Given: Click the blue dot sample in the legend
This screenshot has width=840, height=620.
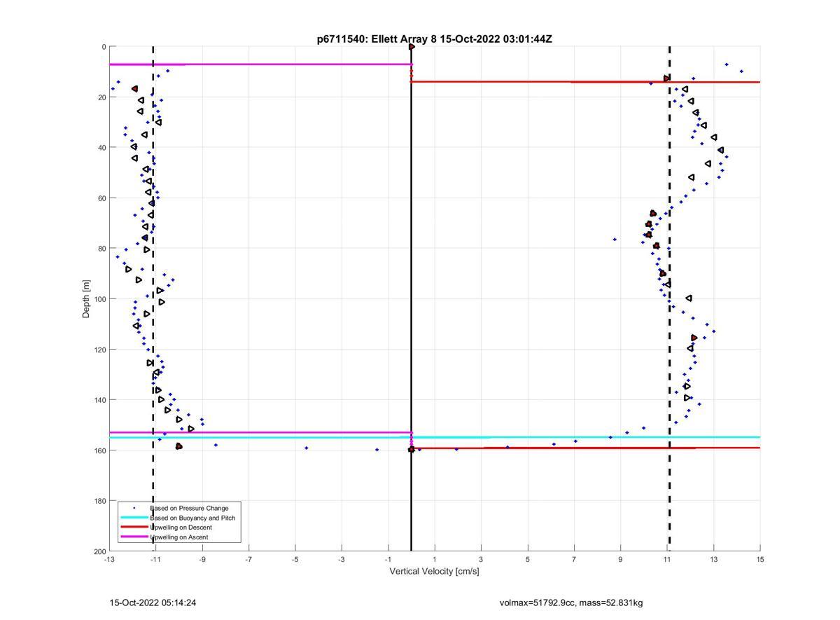Looking at the screenshot, I should [134, 508].
